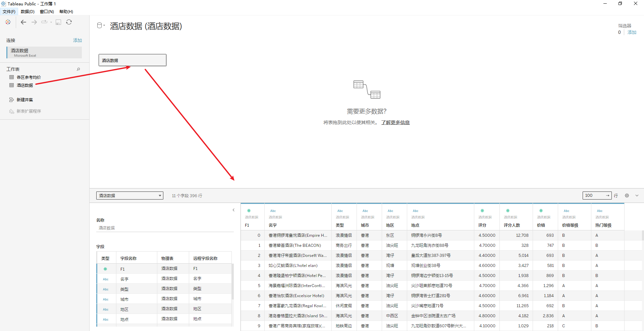The image size is (644, 331).
Task: Open the 窗口(N) menu
Action: pos(47,12)
